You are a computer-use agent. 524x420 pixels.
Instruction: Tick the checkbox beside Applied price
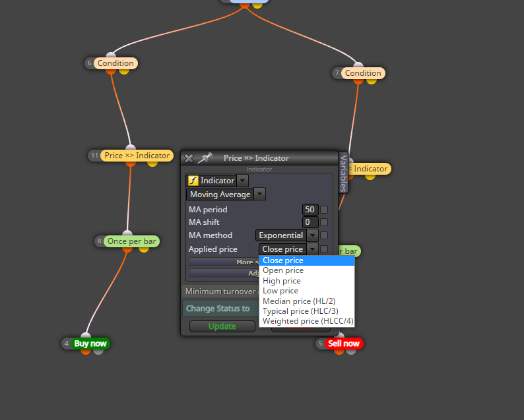point(324,249)
